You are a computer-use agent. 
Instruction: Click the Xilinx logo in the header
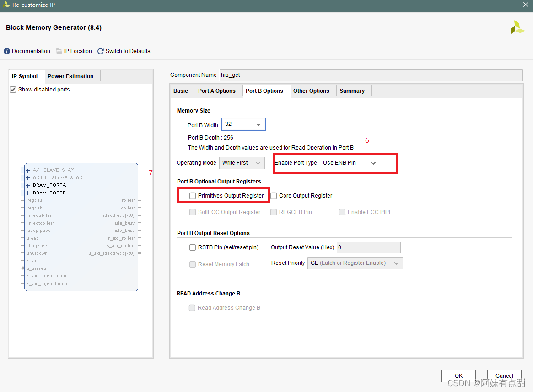517,27
